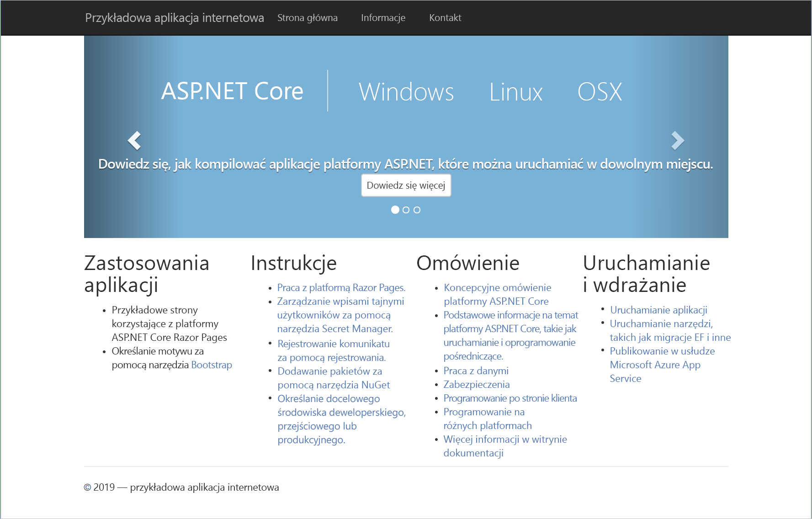
Task: Open Koncepcyjne omówienie platformy ASP.NET Core link
Action: pyautogui.click(x=498, y=295)
